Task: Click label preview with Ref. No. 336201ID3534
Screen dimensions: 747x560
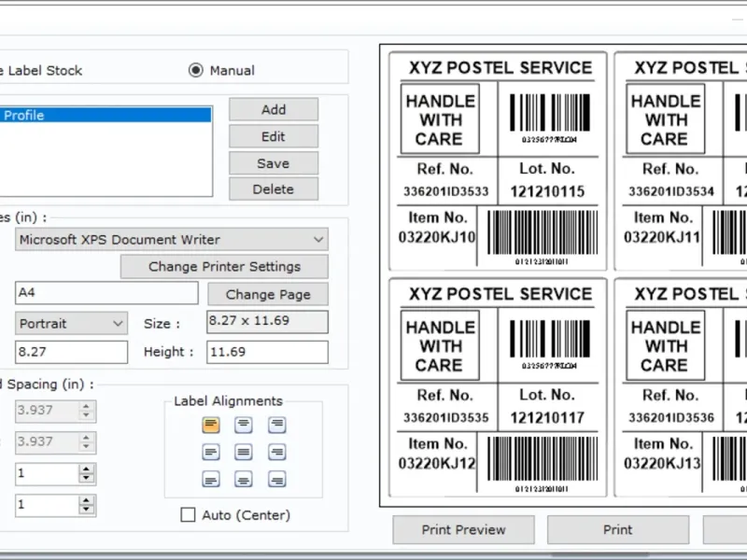Action: tap(681, 161)
